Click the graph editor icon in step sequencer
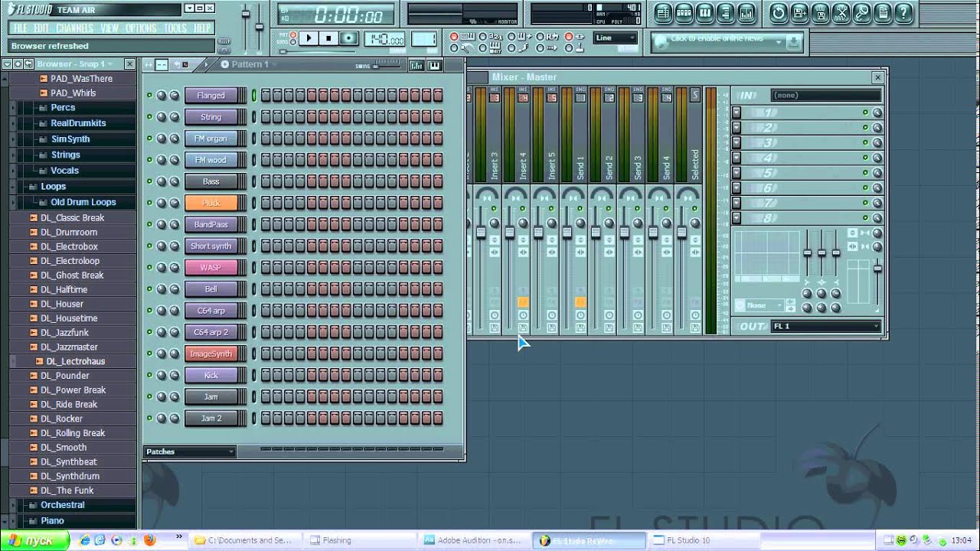 (416, 65)
